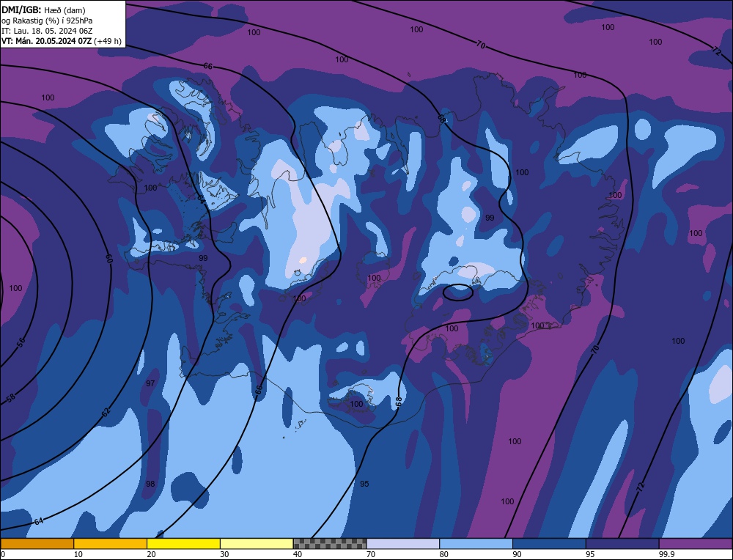Click the dark orange 0–10 legend swatch
The image size is (733, 560).
[37, 543]
